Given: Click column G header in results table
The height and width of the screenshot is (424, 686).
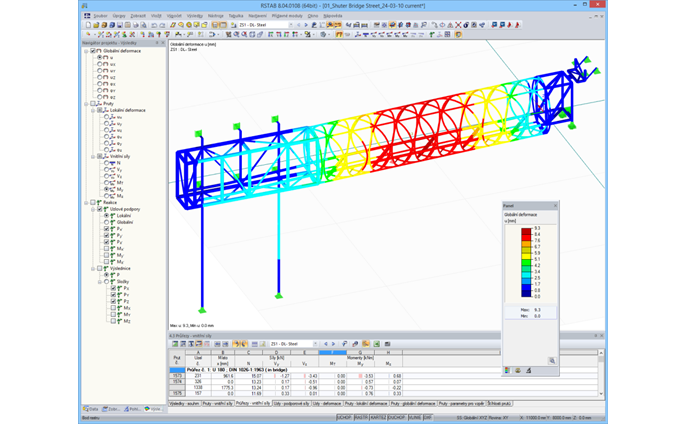Looking at the screenshot, I should (360, 352).
